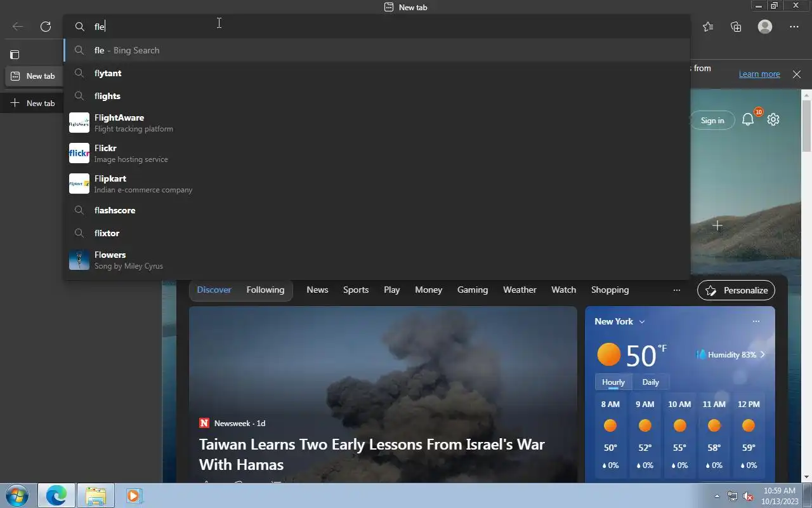
Task: Click the 50°F current temperature
Action: point(645,355)
